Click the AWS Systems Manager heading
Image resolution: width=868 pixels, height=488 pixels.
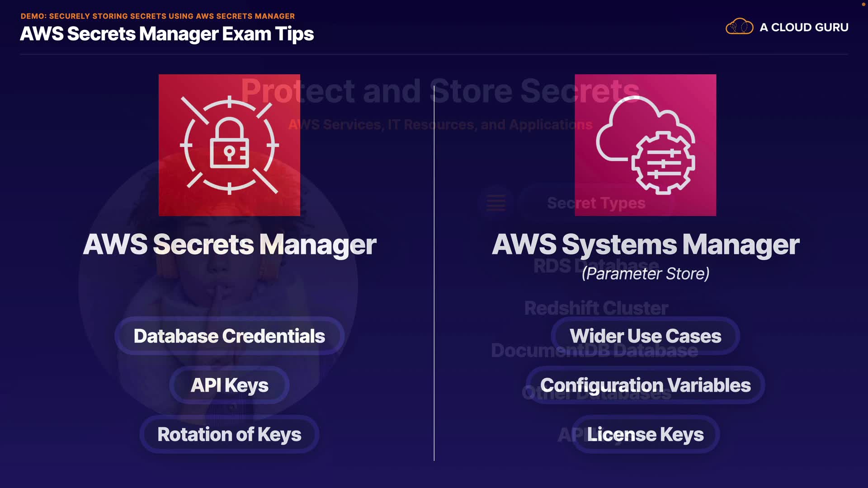[x=645, y=244]
